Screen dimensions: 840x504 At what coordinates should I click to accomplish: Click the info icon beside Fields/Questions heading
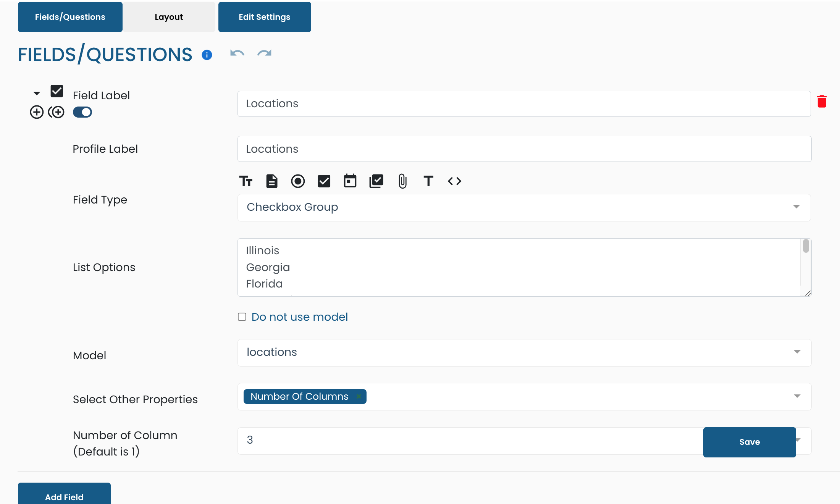click(x=207, y=55)
